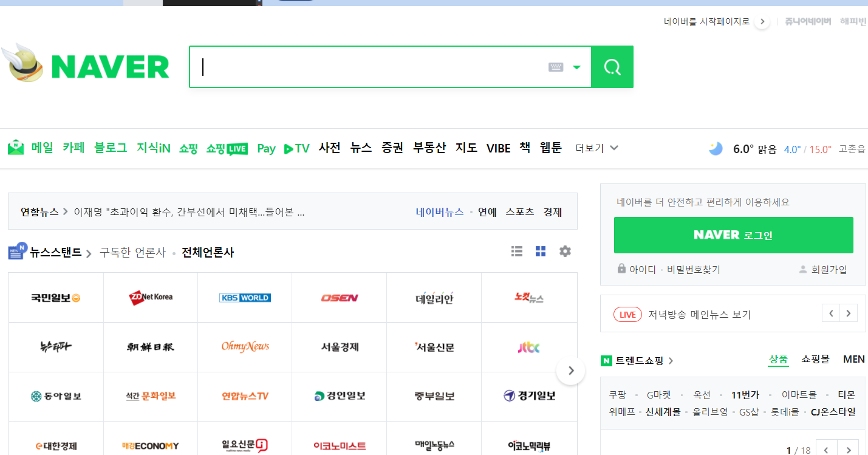Open 연합뉴스TV publisher tile
868x455 pixels.
pyautogui.click(x=245, y=396)
